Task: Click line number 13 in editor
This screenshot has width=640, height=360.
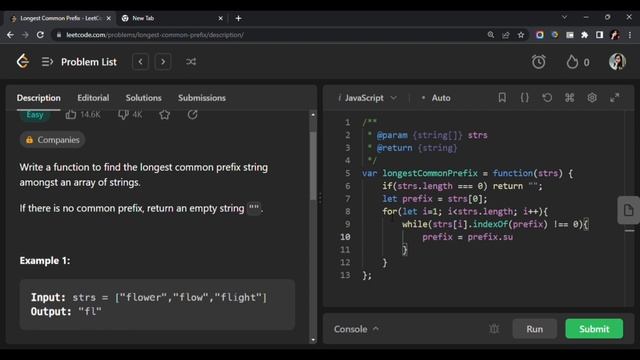Action: pos(345,275)
